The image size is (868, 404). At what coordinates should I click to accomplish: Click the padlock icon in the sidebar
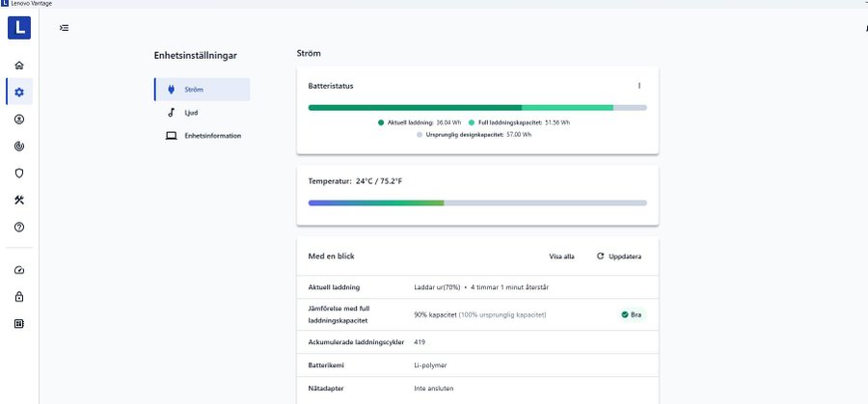click(19, 297)
